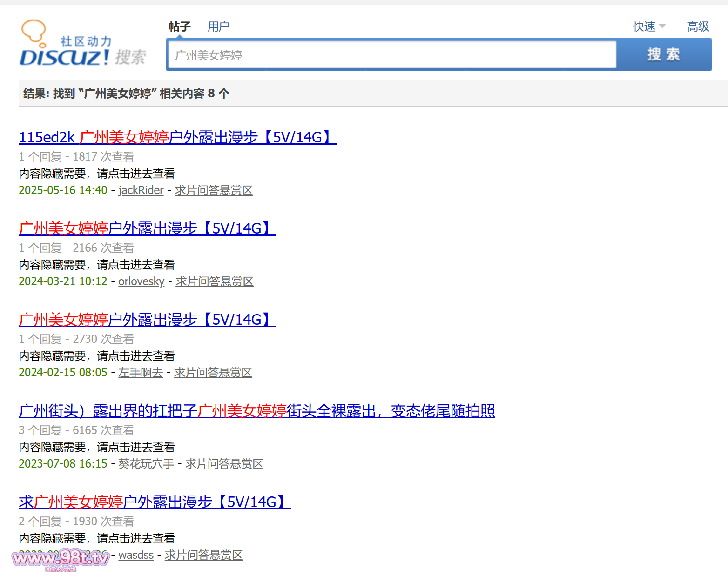The image size is (728, 576).
Task: Open 求片问答悬赏区 link in 2023-07-08 result
Action: click(x=224, y=464)
